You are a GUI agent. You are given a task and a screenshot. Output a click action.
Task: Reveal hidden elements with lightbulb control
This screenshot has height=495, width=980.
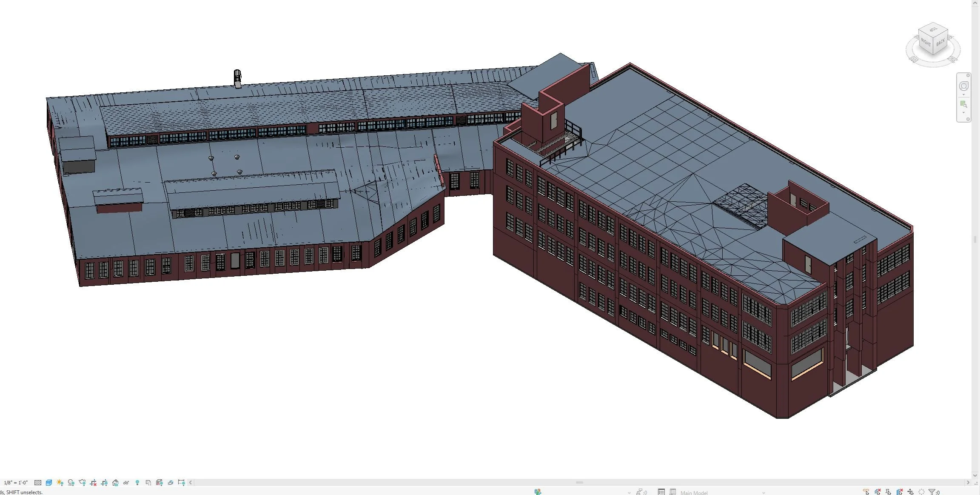click(x=137, y=483)
